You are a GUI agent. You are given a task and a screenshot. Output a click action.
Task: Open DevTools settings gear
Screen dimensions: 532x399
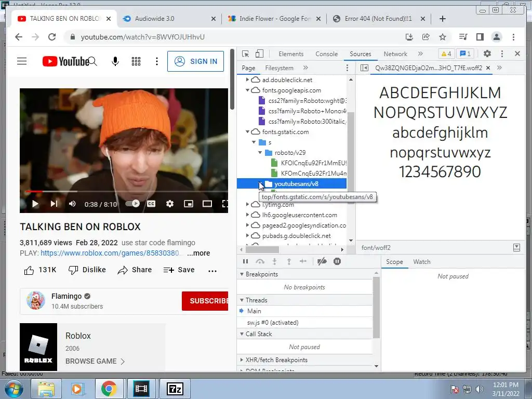[x=487, y=54]
